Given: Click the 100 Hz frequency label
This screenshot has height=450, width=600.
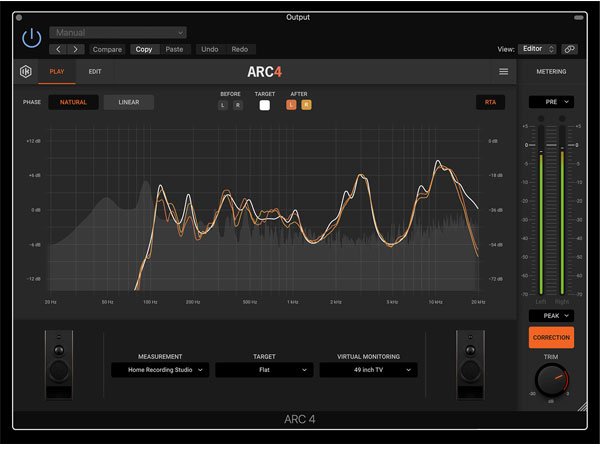Looking at the screenshot, I should (x=150, y=302).
